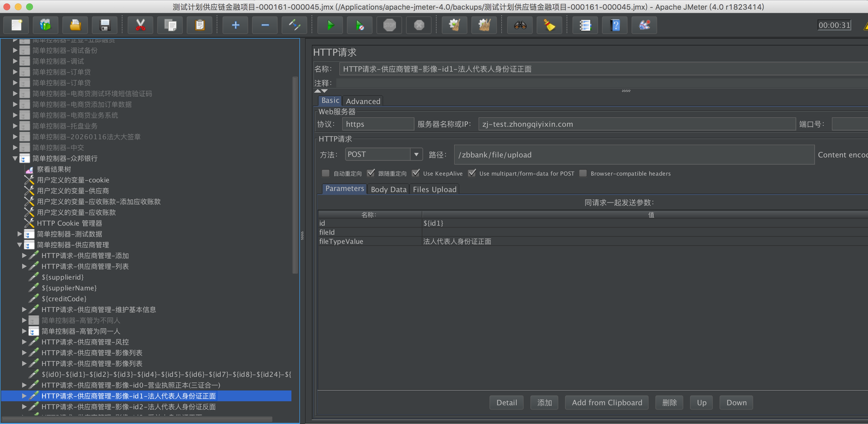Click the Clear all broom icon
The height and width of the screenshot is (424, 868).
484,25
